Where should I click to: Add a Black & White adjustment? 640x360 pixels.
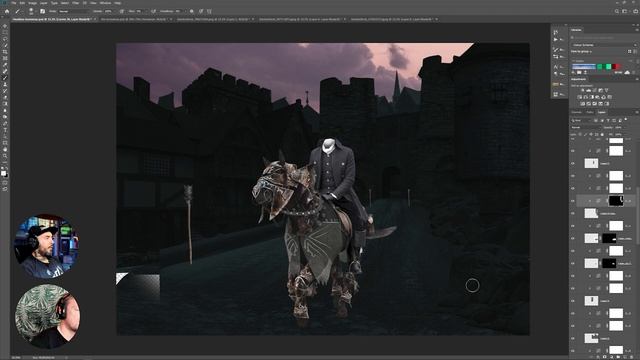point(591,97)
